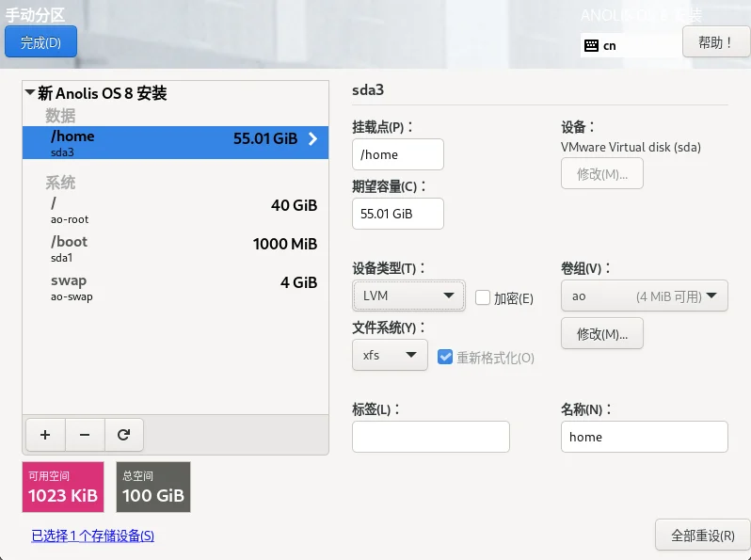
Task: Click the chevron arrow on the /home row
Action: click(312, 139)
